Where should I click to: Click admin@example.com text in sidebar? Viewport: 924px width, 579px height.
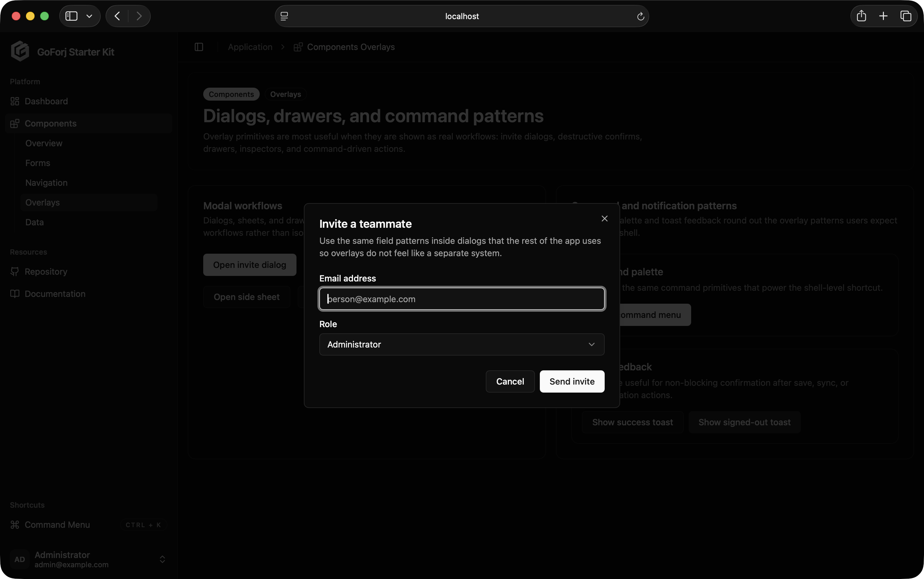pos(72,565)
